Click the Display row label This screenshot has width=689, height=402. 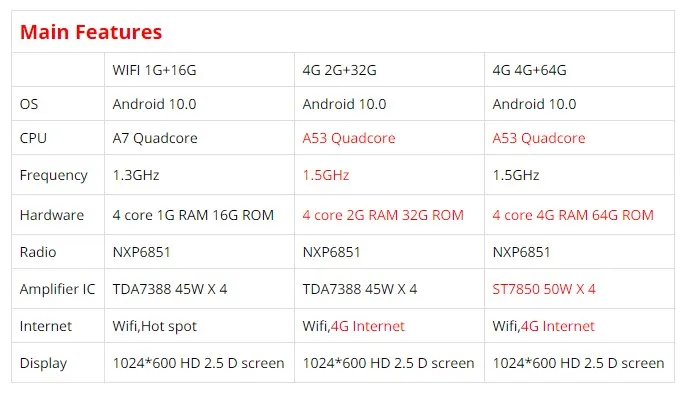45,363
